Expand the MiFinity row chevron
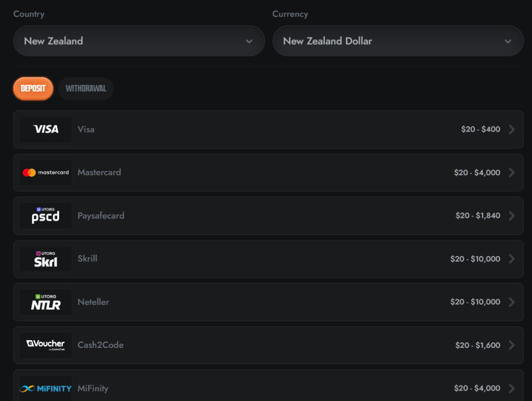 coord(512,388)
